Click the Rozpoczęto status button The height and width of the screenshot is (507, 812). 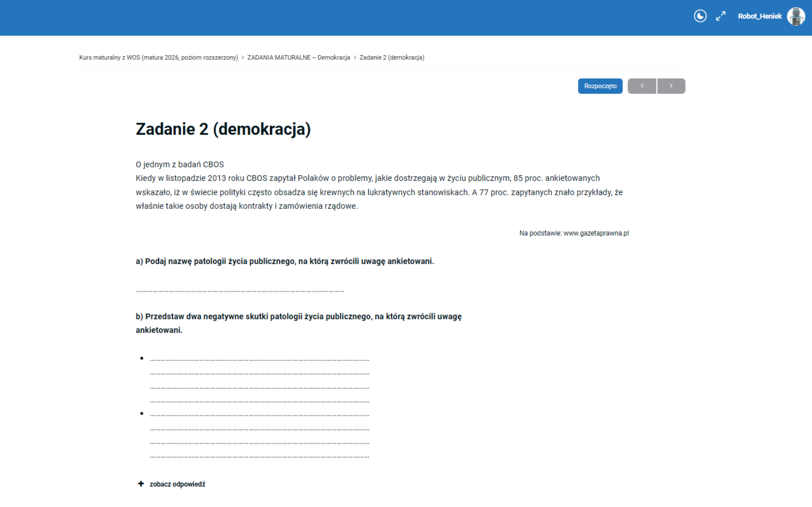(x=600, y=86)
